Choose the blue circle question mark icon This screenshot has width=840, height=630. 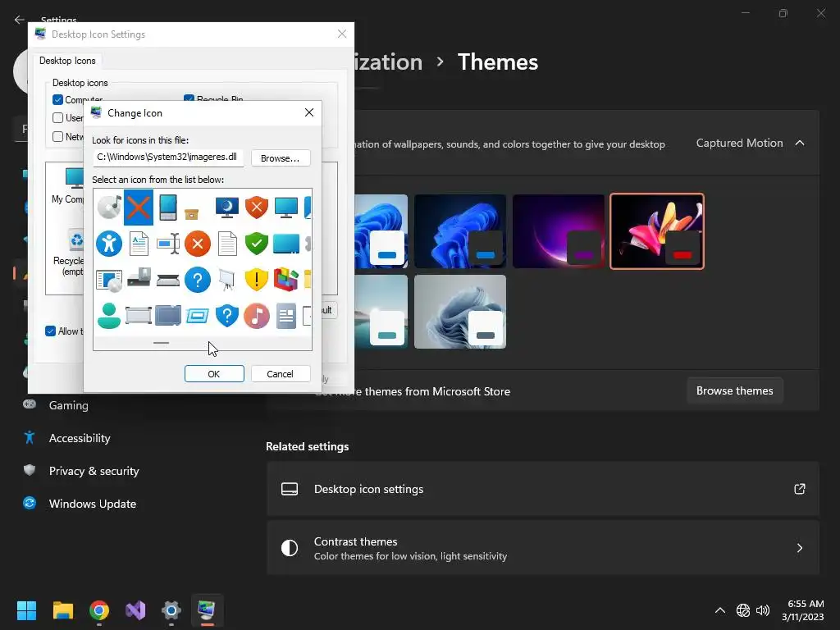click(198, 281)
